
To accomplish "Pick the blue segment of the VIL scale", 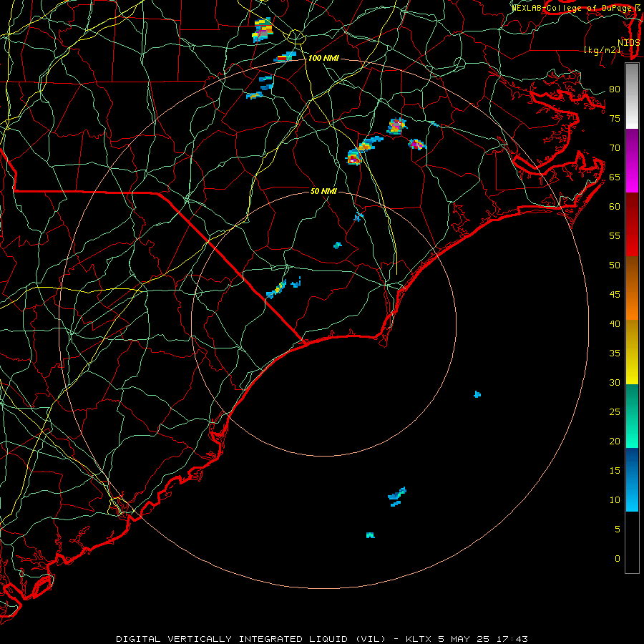I will 632,479.
